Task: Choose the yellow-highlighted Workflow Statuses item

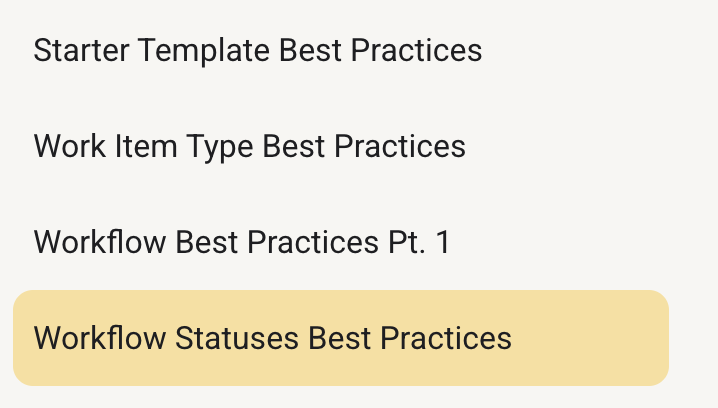Action: click(x=273, y=338)
